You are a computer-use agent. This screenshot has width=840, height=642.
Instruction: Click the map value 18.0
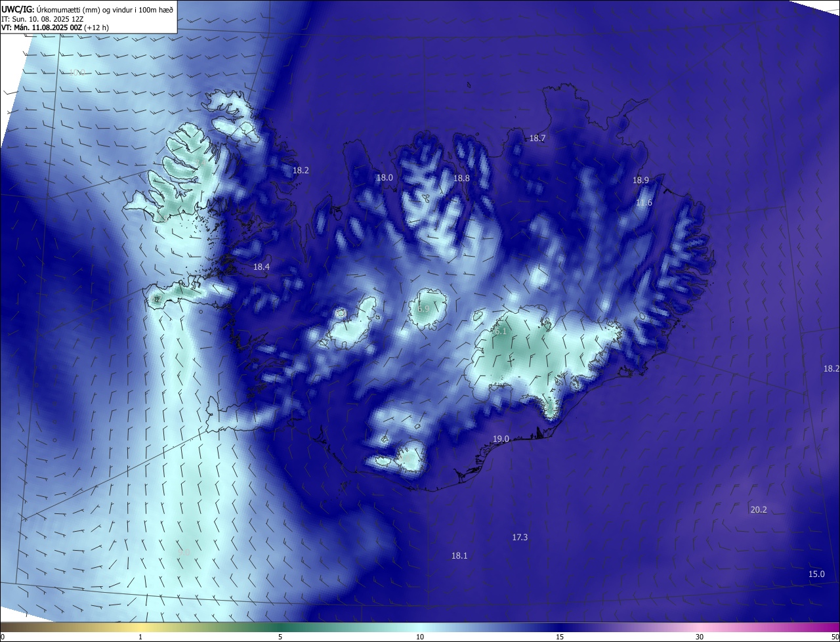pos(385,177)
